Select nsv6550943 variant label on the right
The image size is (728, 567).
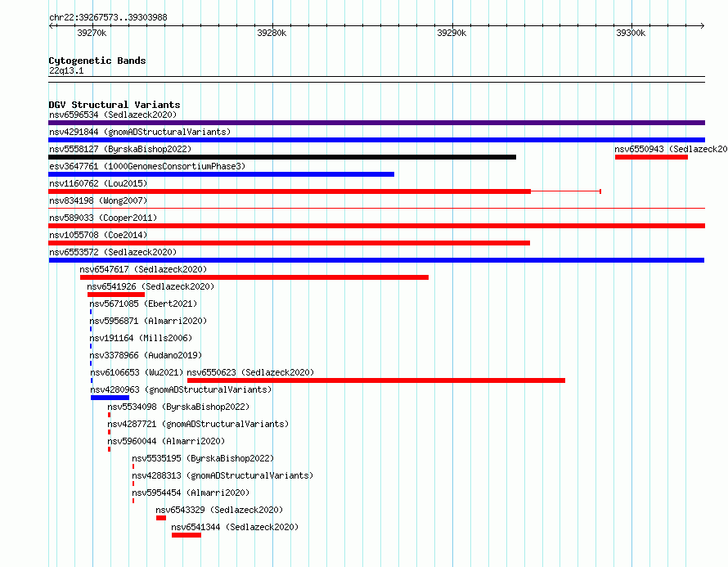pyautogui.click(x=671, y=149)
